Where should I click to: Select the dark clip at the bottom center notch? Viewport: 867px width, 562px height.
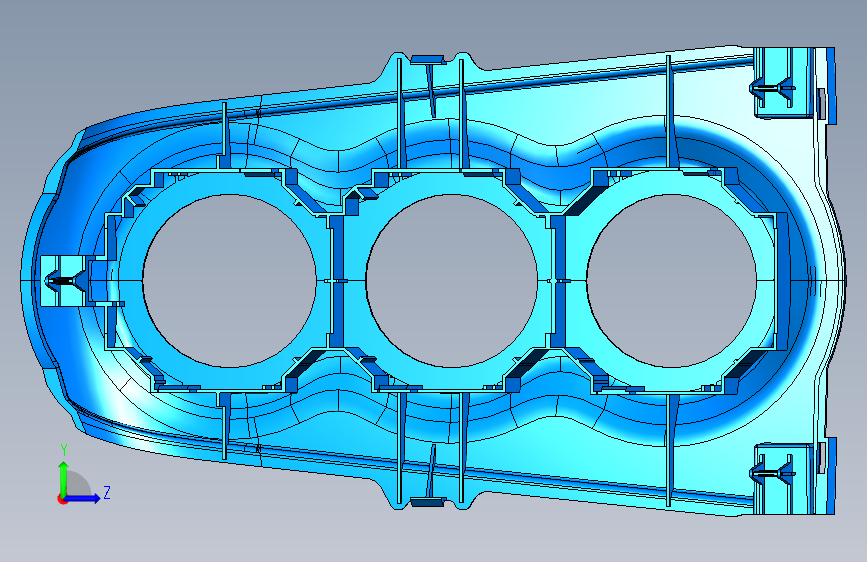(x=428, y=502)
